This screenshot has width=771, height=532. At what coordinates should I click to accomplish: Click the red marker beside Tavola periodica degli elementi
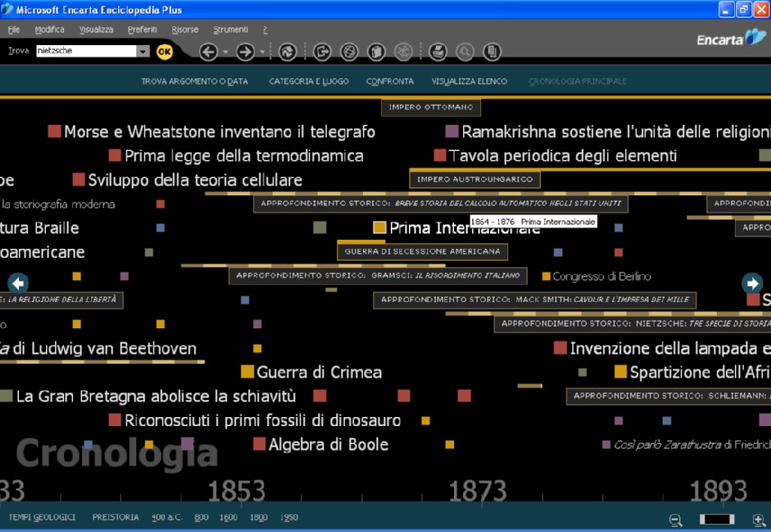click(440, 155)
